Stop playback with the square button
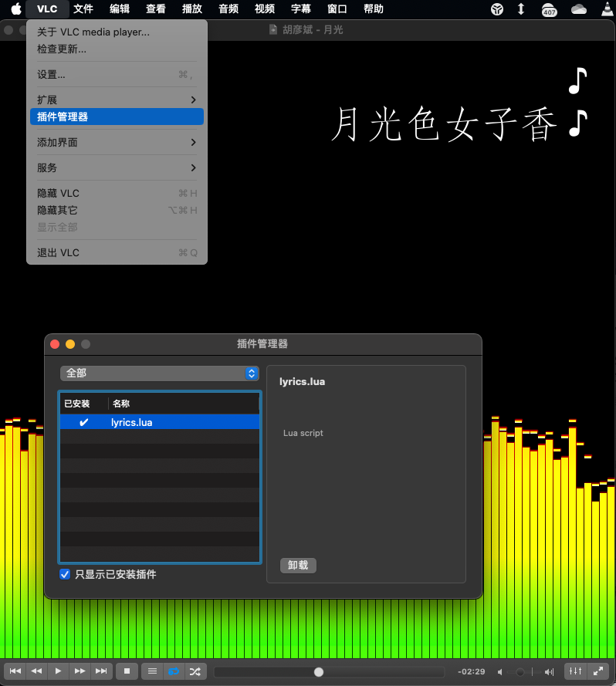616x686 pixels. click(x=127, y=671)
